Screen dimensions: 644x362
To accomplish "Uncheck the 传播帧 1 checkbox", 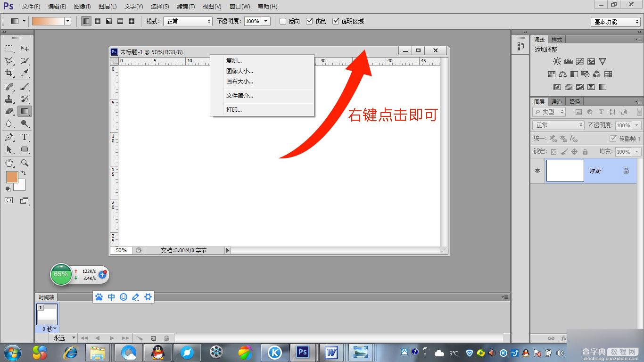I will (613, 139).
